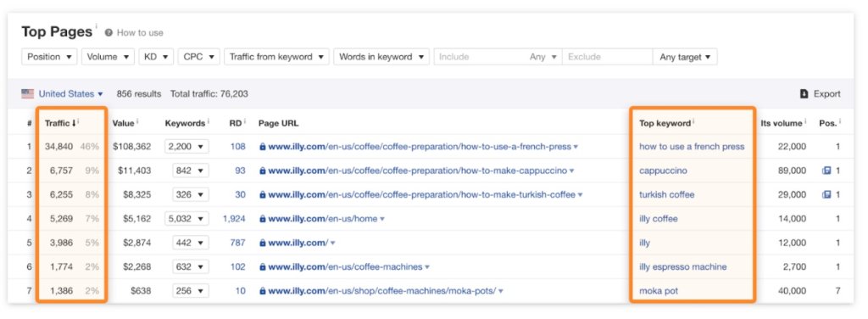Screen dimensions: 868x319
Task: Open the how to use a french press keyword link
Action: [x=692, y=147]
